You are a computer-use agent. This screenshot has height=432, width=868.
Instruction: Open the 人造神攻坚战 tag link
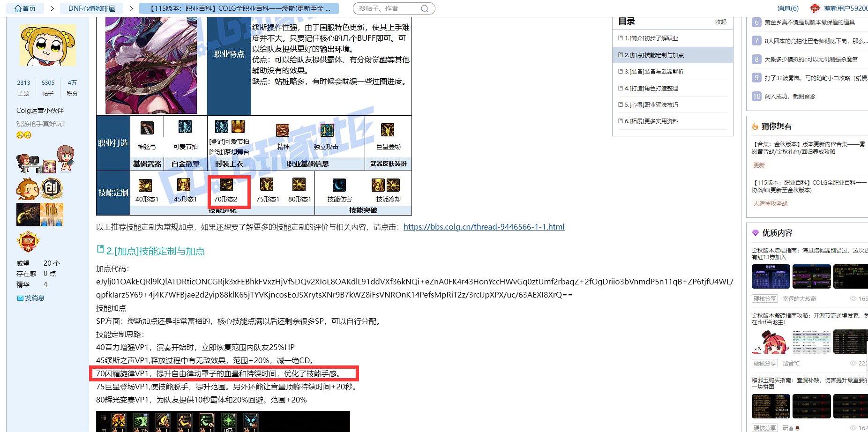[770, 203]
